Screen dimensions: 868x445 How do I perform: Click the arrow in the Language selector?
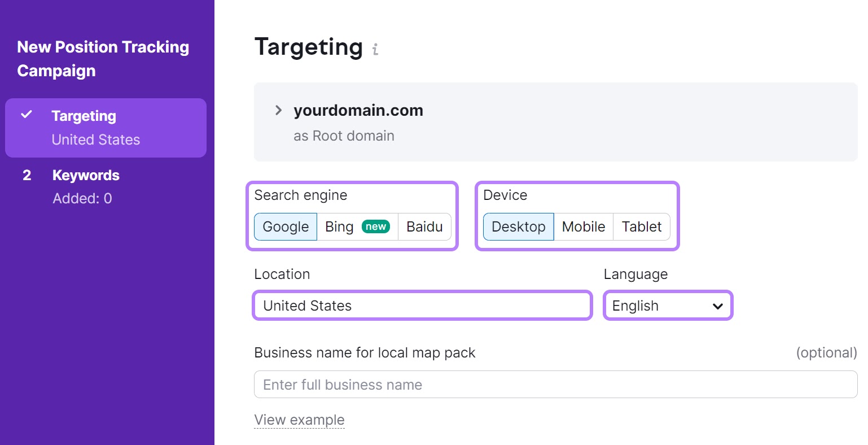coord(718,306)
